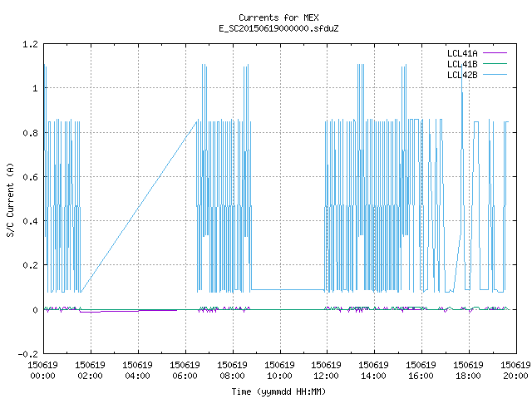Click the y-axis value 1
532x399 pixels.
tap(35, 89)
